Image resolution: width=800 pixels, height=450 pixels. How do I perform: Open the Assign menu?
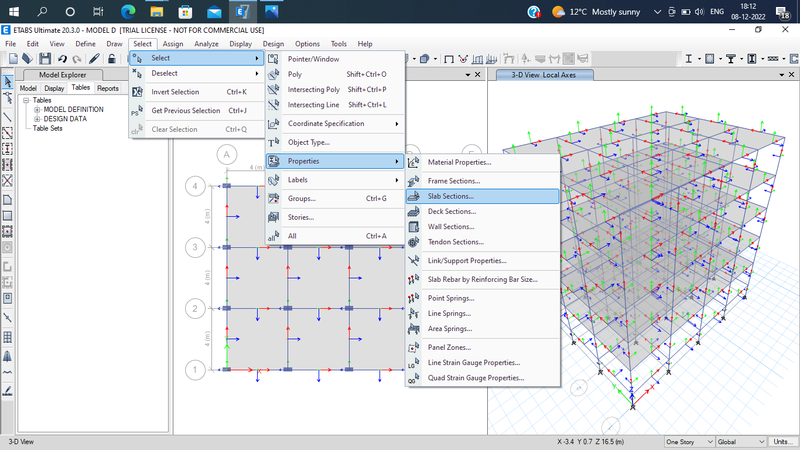click(173, 44)
